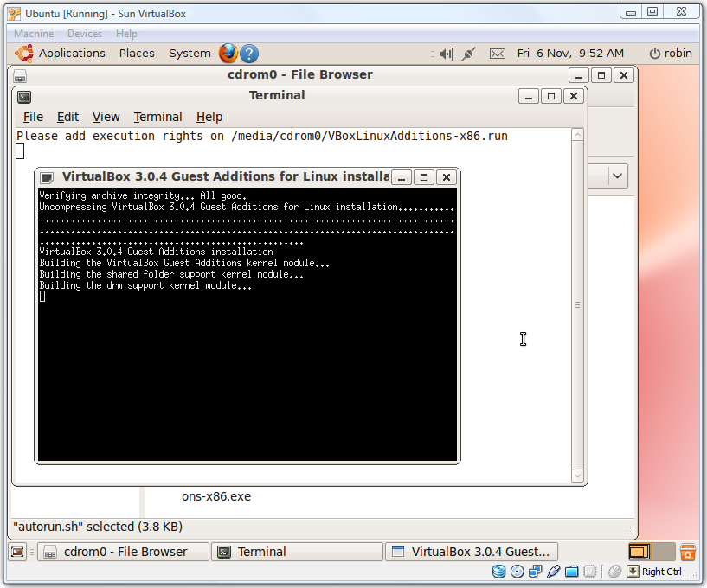Open the Trash applet in the bottom corner
Image resolution: width=707 pixels, height=588 pixels.
[x=689, y=551]
